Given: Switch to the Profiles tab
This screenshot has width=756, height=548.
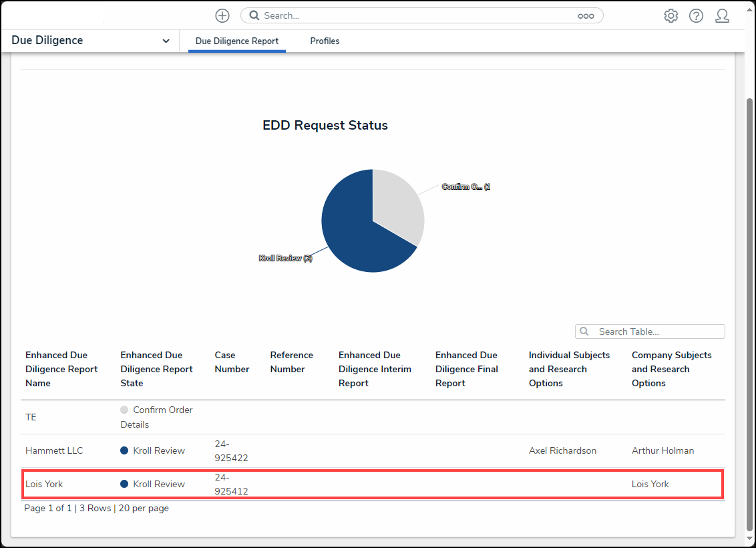Looking at the screenshot, I should 325,41.
